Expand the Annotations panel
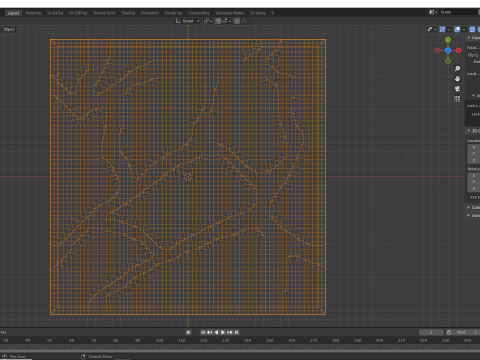 (x=473, y=215)
